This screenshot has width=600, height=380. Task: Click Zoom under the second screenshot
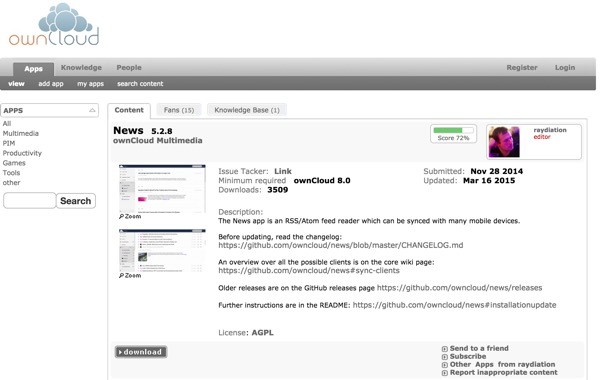click(x=130, y=275)
